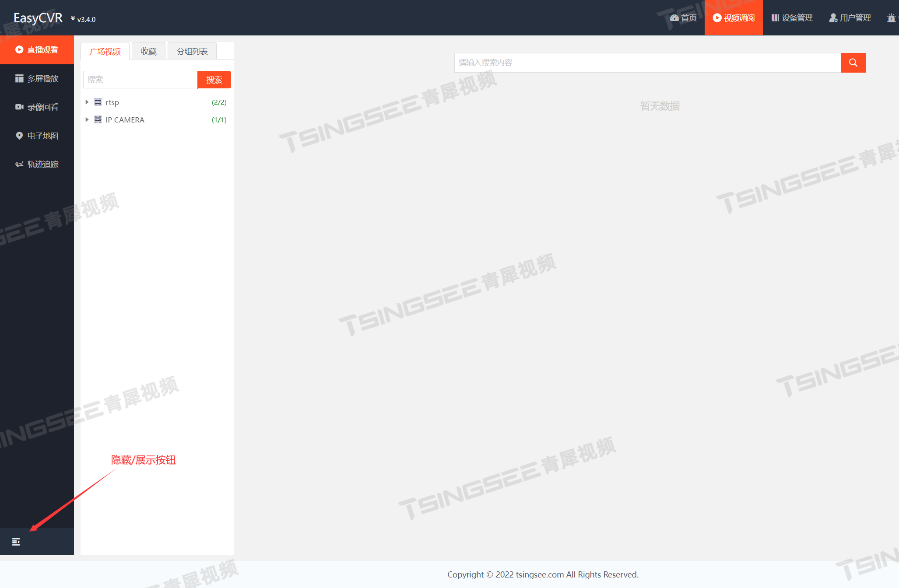Viewport: 899px width, 588px height.
Task: Click the orange 搜索 button
Action: 214,80
